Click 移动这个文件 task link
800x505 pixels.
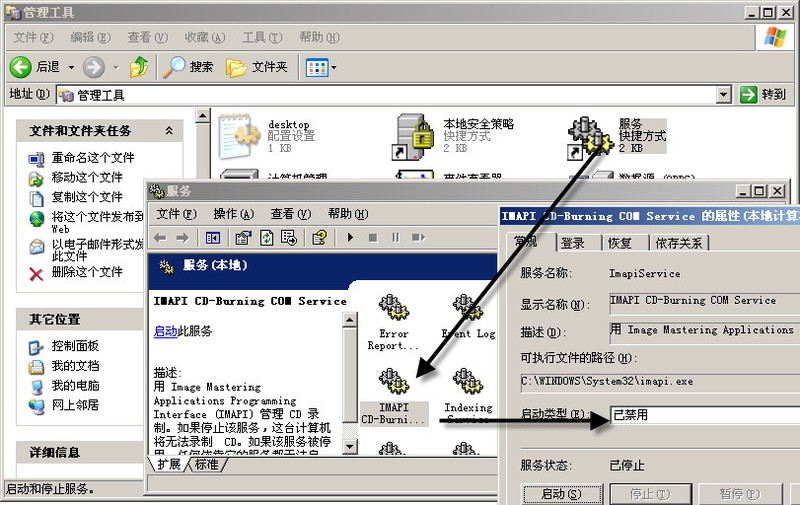[x=87, y=178]
